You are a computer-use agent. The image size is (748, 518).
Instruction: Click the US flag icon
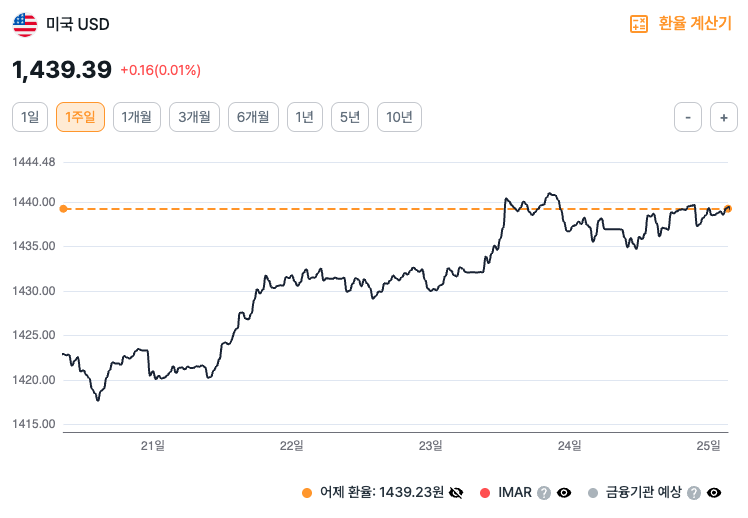[x=25, y=24]
